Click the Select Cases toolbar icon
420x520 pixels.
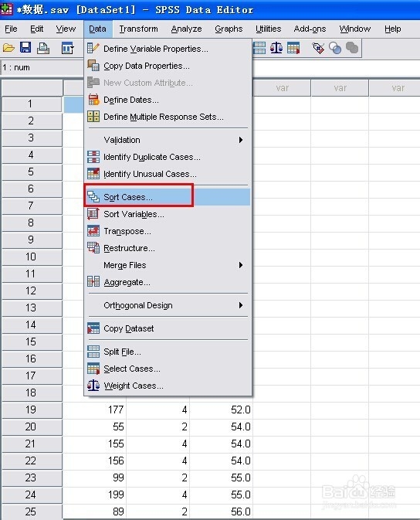pyautogui.click(x=293, y=49)
